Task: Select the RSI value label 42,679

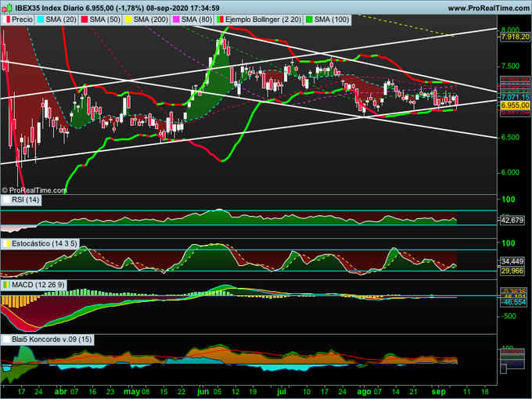Action: pyautogui.click(x=512, y=221)
